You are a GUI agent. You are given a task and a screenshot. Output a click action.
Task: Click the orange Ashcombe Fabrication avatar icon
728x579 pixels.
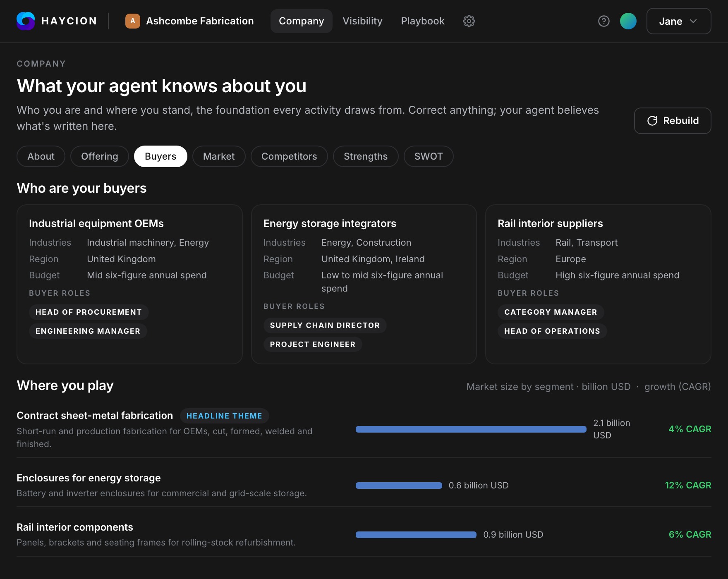coord(133,21)
